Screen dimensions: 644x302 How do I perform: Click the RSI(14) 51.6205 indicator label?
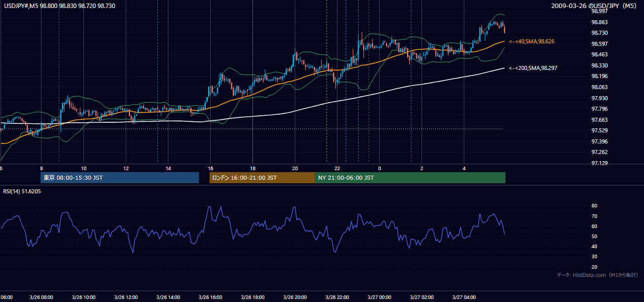[22, 191]
